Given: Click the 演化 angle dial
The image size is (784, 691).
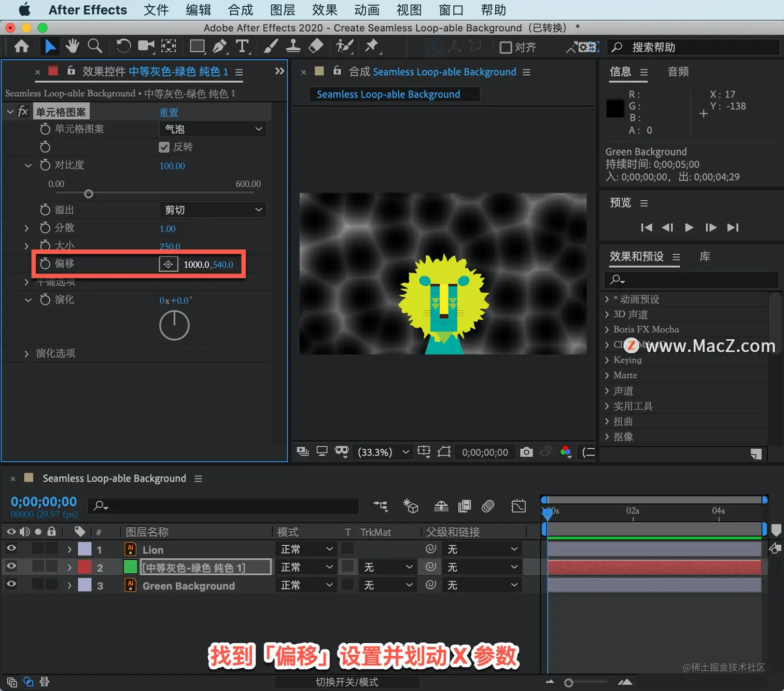Looking at the screenshot, I should (174, 325).
